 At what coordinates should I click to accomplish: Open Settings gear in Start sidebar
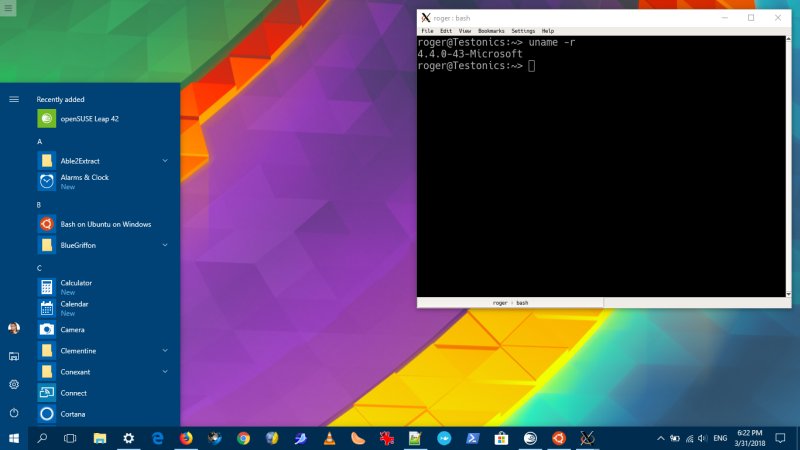(14, 384)
